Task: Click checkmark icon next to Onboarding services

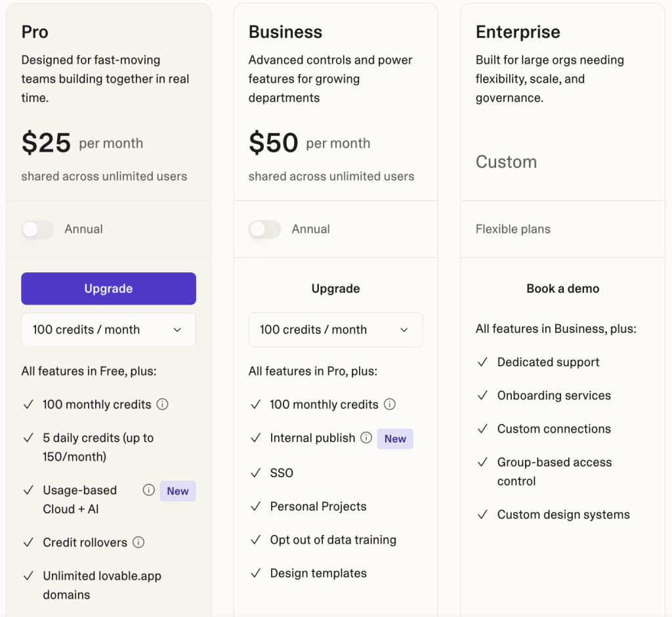Action: (483, 396)
